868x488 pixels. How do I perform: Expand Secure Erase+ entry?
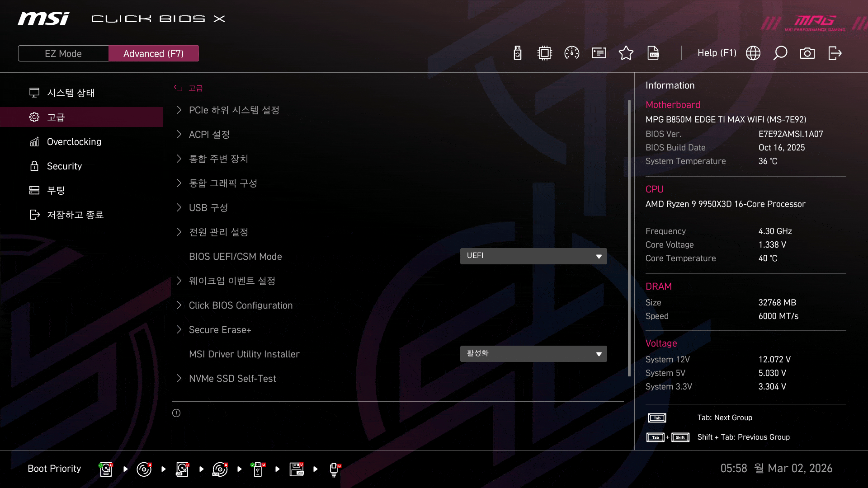(x=220, y=330)
